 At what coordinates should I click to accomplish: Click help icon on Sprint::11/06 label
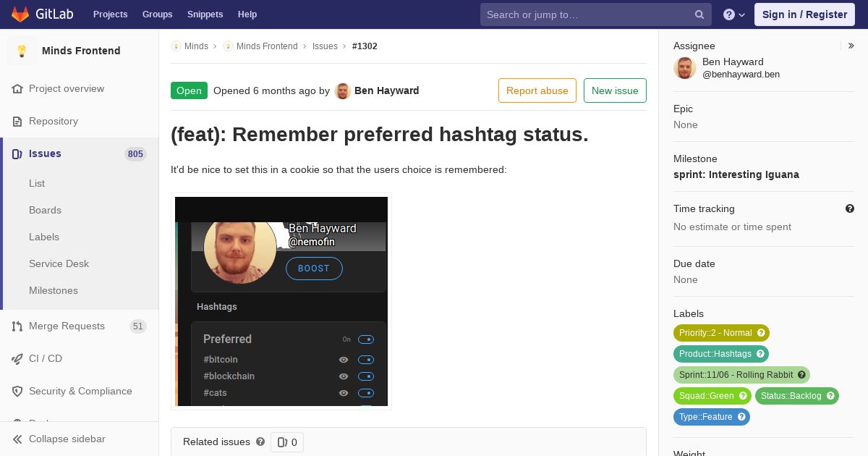(x=801, y=375)
